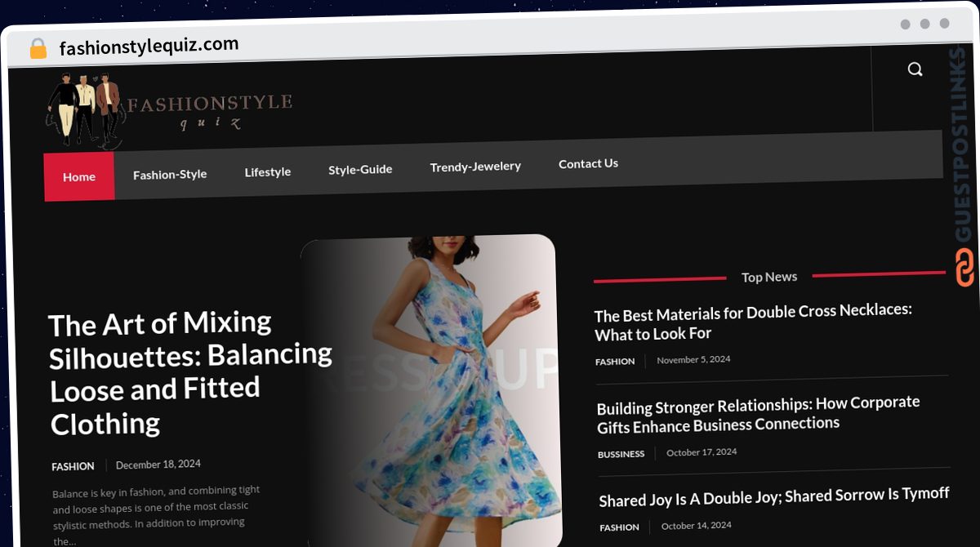Open the Fashion-Style menu item
The height and width of the screenshot is (547, 980).
pyautogui.click(x=170, y=173)
